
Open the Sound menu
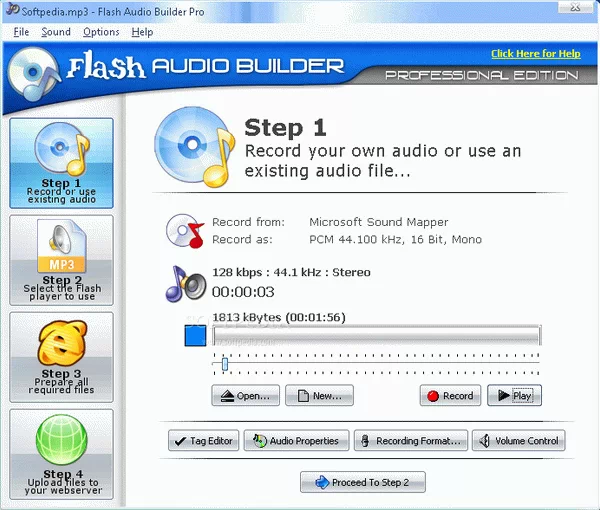(x=56, y=32)
